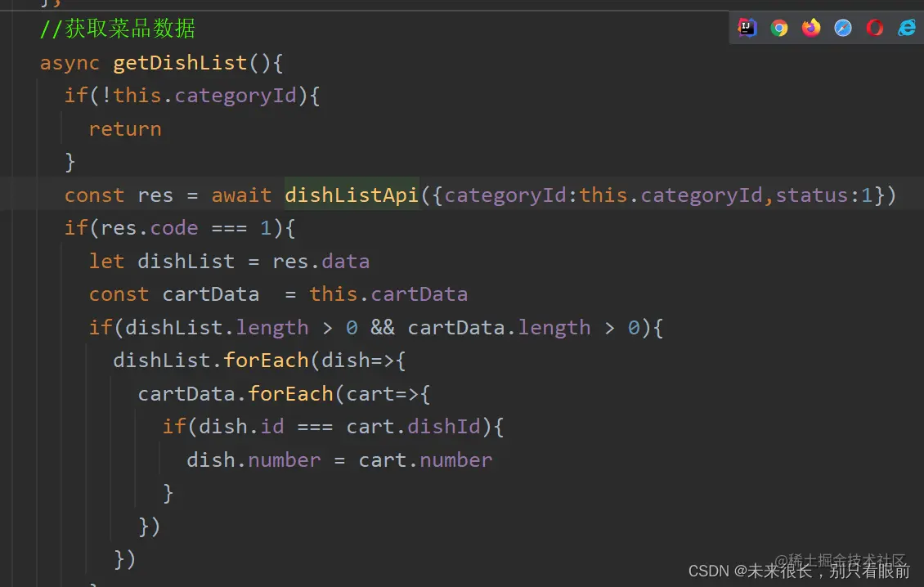Click 'dishList.forEach' call

(x=211, y=360)
